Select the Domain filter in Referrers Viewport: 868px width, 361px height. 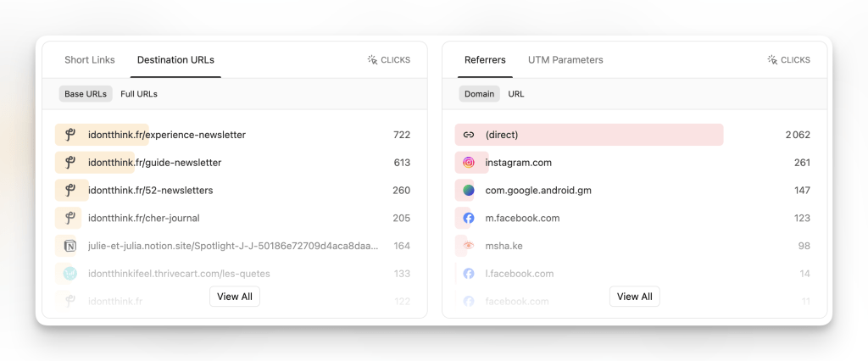click(x=479, y=94)
